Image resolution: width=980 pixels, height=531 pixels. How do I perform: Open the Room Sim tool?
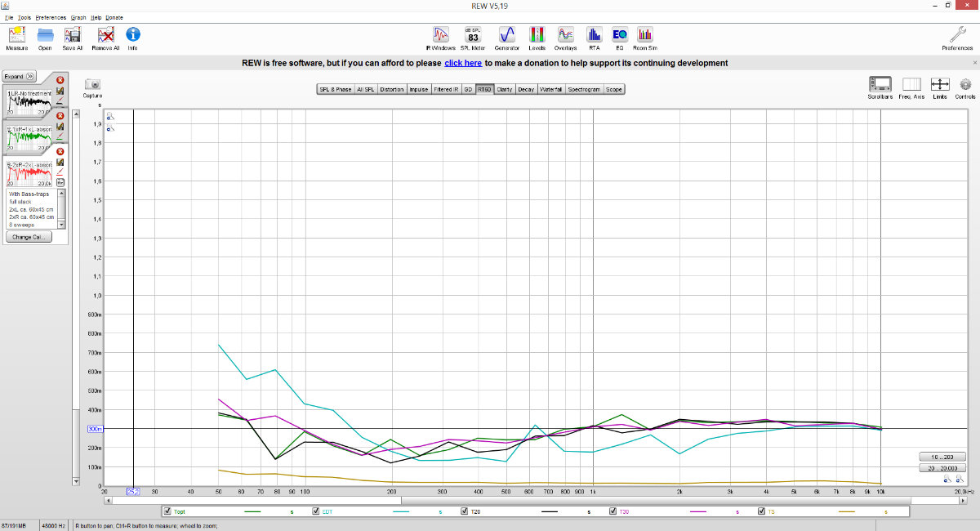645,35
